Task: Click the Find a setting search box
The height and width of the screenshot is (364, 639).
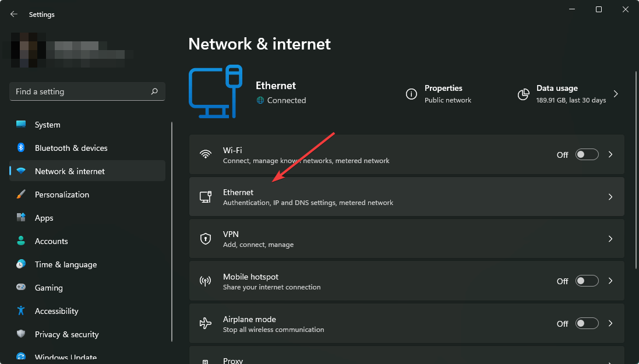Action: pos(87,91)
